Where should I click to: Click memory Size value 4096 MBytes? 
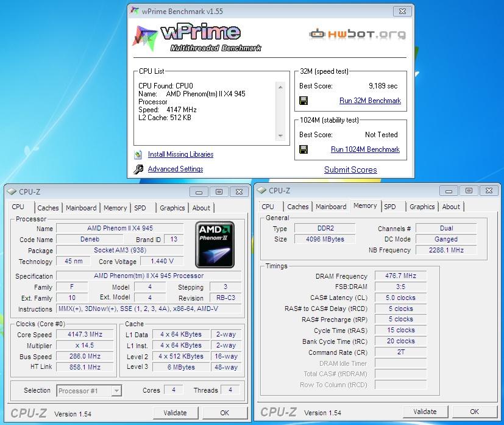point(325,239)
